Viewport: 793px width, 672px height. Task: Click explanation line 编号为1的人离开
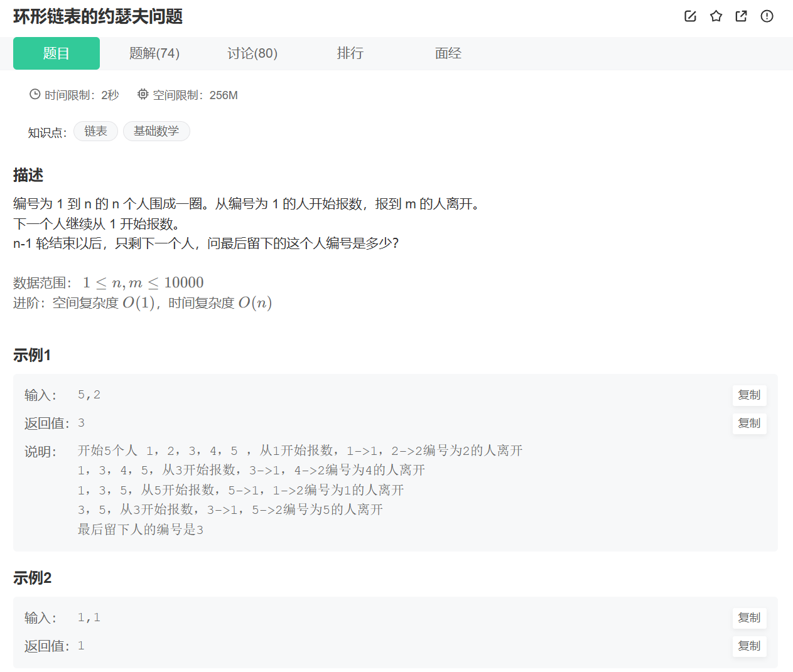click(x=241, y=490)
